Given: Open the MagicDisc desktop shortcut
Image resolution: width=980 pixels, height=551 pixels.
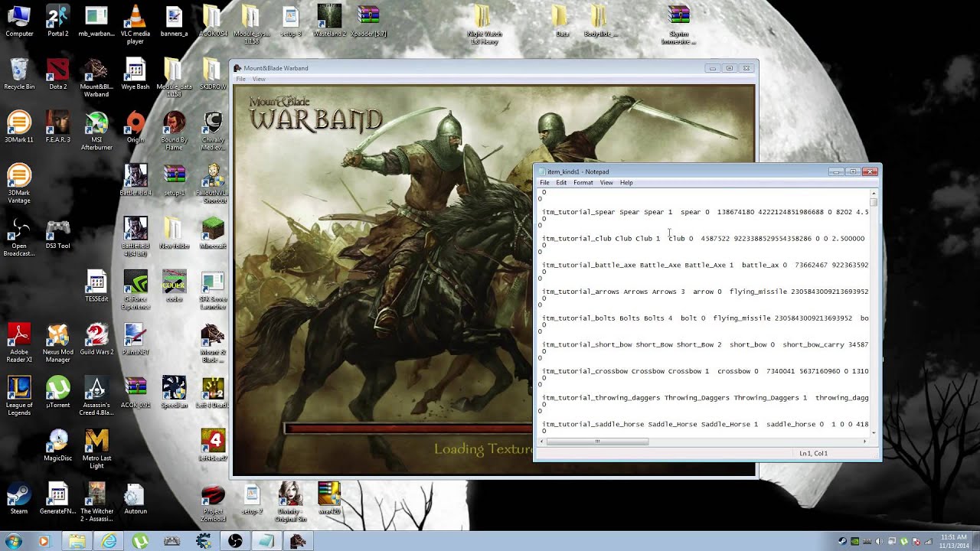Looking at the screenshot, I should pyautogui.click(x=57, y=445).
